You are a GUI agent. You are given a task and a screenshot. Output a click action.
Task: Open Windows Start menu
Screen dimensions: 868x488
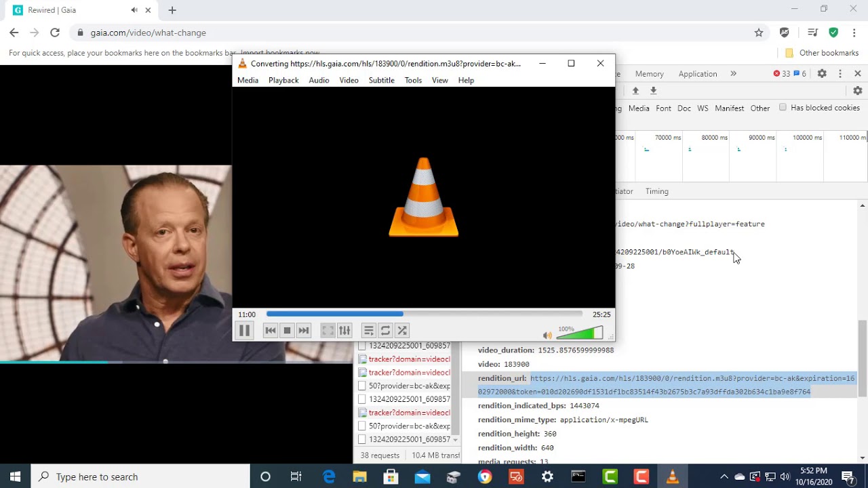click(15, 476)
